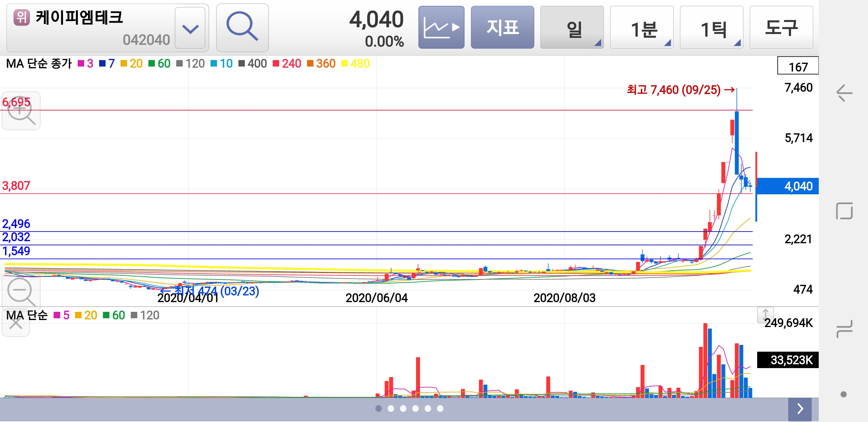Image resolution: width=868 pixels, height=422 pixels.
Task: Click the MA 360 orange legend entry
Action: point(321,63)
